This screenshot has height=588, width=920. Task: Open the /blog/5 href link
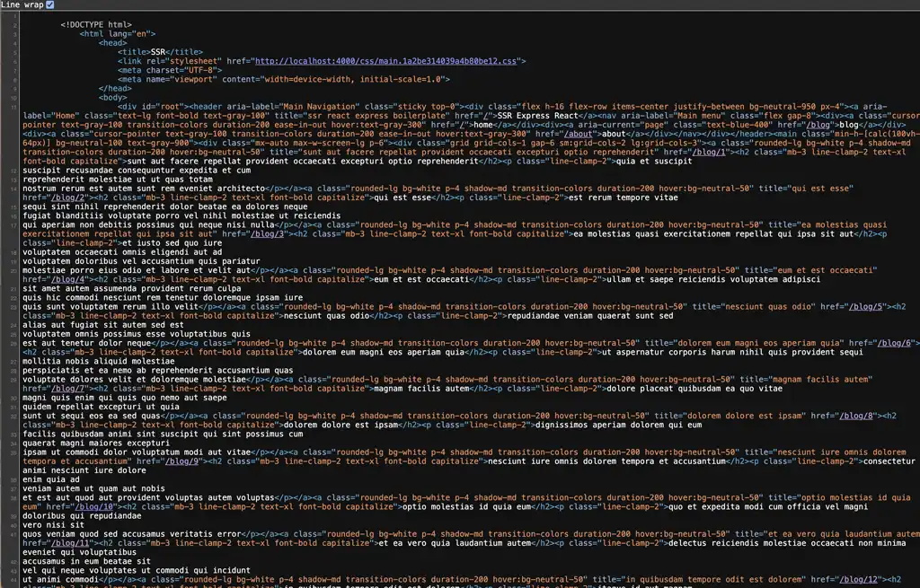click(x=865, y=307)
